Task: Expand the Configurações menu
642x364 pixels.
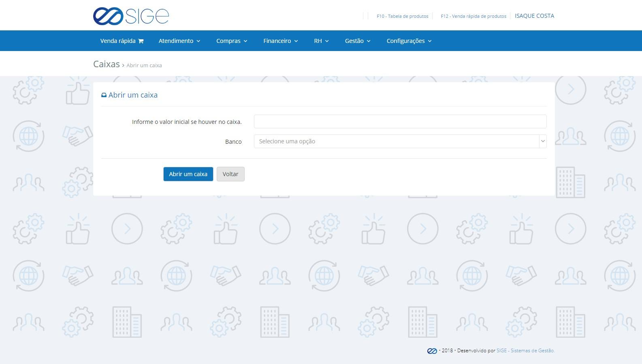Action: tap(409, 41)
